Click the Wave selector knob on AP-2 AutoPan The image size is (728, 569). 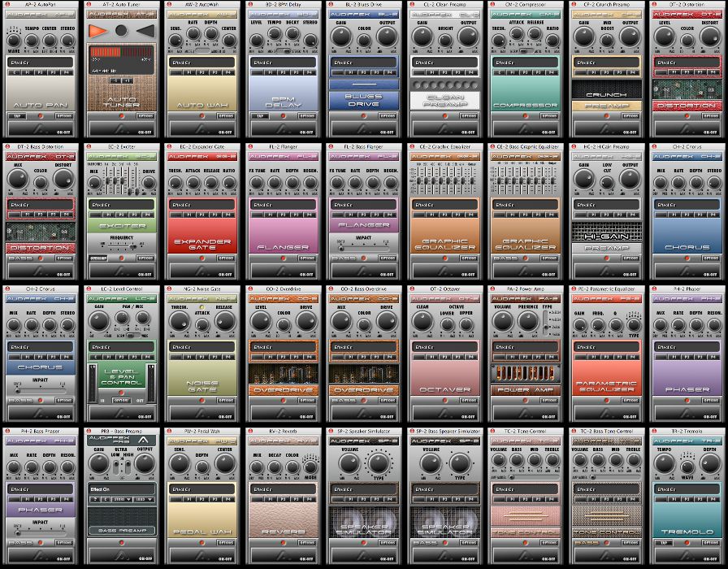14,41
